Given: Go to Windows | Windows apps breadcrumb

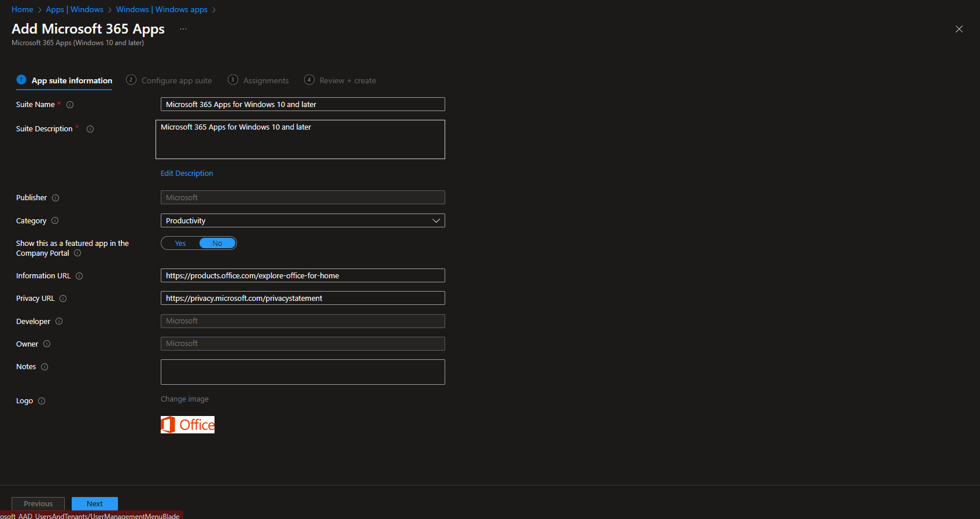Looking at the screenshot, I should [x=162, y=10].
